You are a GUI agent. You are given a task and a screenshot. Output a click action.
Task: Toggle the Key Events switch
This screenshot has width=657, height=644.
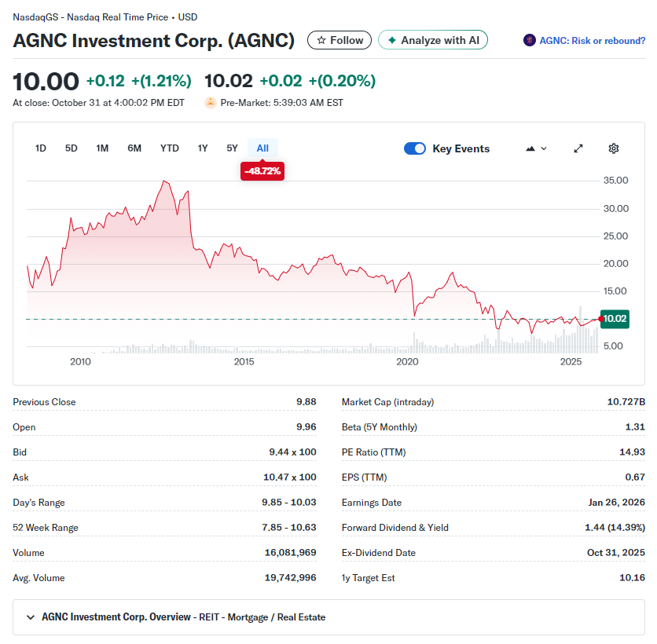click(x=415, y=148)
